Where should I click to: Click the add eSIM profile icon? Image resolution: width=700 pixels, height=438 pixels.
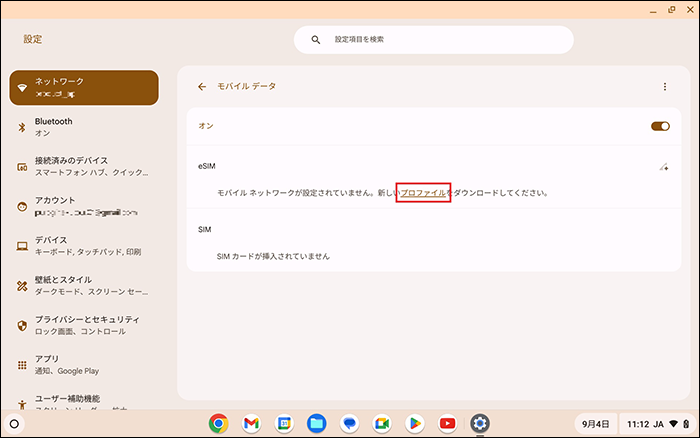[662, 167]
